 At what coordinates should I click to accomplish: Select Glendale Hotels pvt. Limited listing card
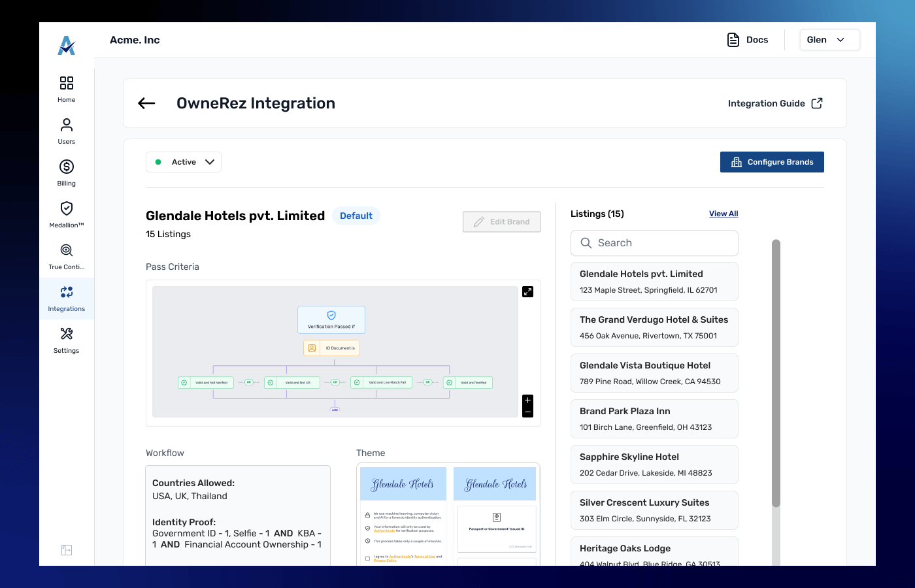tap(654, 282)
